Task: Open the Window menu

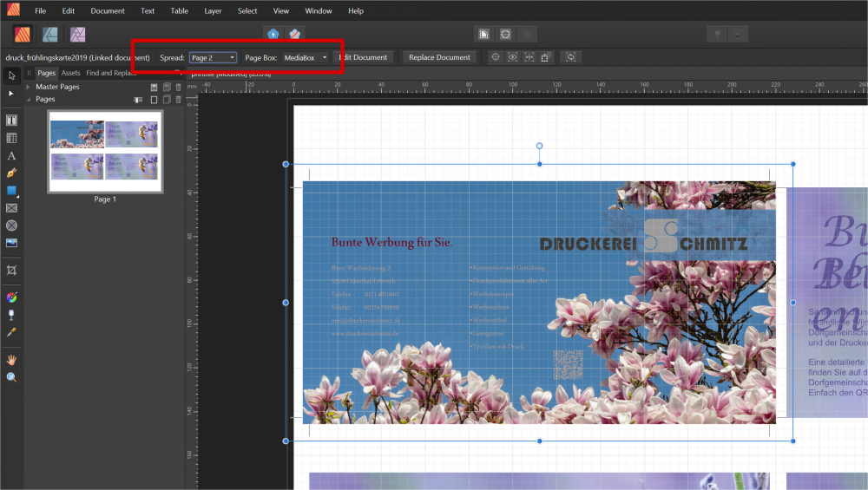Action: (319, 10)
